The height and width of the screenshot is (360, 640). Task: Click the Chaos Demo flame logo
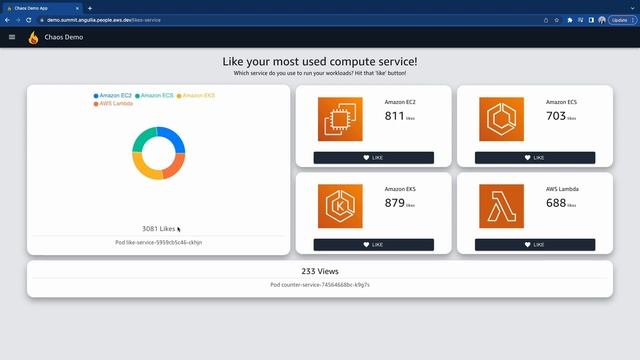(x=33, y=38)
